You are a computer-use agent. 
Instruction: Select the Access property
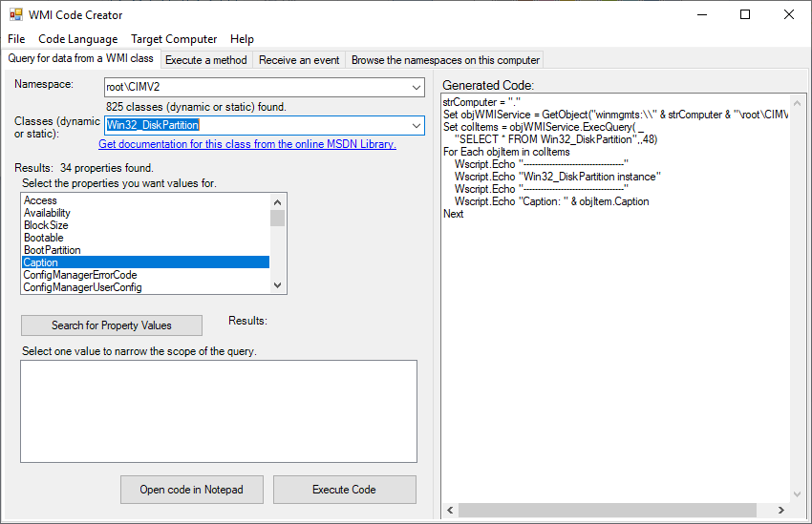point(145,200)
